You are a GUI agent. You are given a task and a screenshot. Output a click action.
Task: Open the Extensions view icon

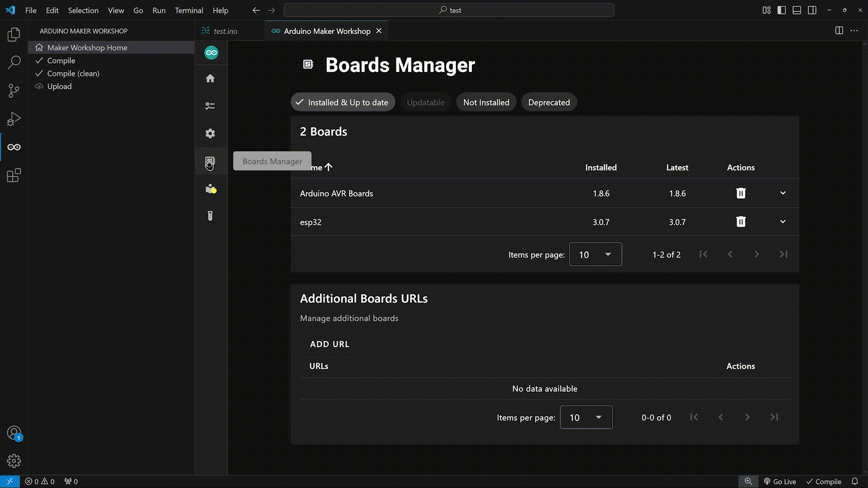pyautogui.click(x=14, y=175)
